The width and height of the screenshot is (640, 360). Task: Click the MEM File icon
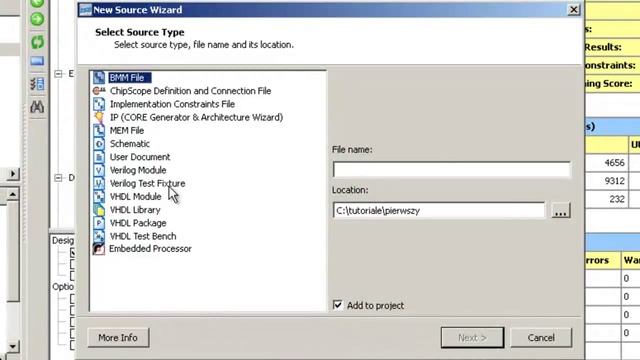coord(99,130)
